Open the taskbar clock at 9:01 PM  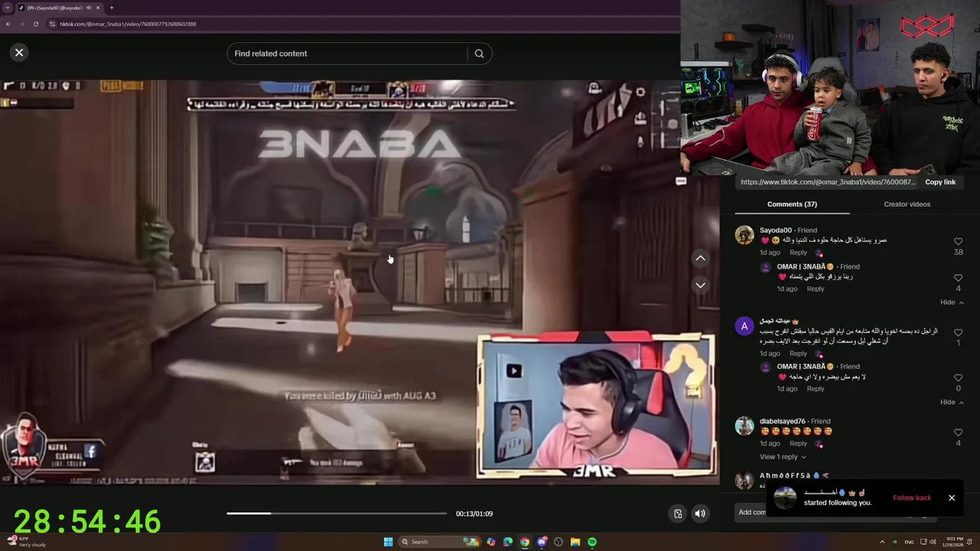pos(955,542)
